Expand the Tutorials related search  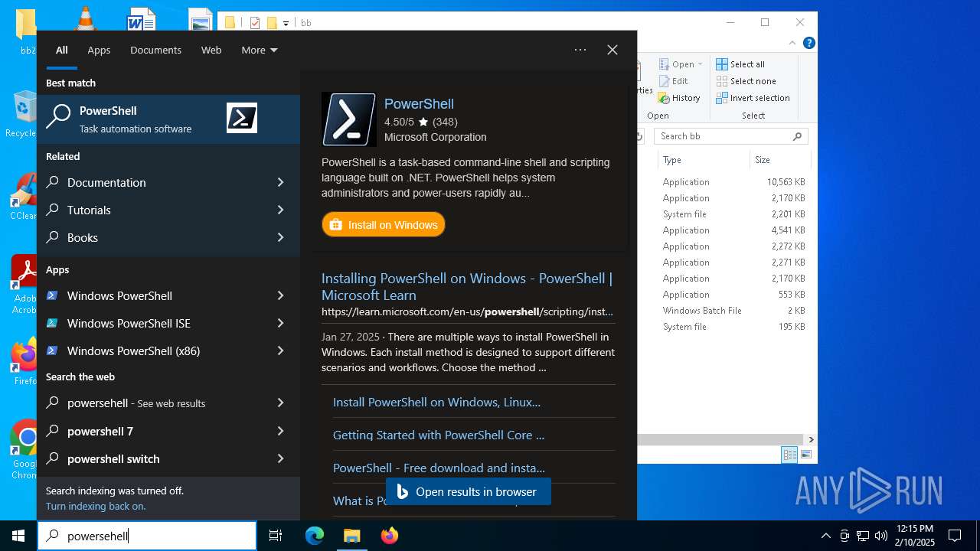click(280, 210)
